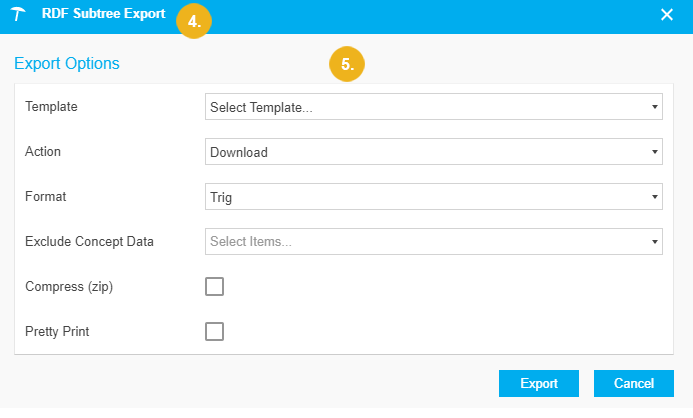Tick the Pretty Print checkbox

[214, 332]
